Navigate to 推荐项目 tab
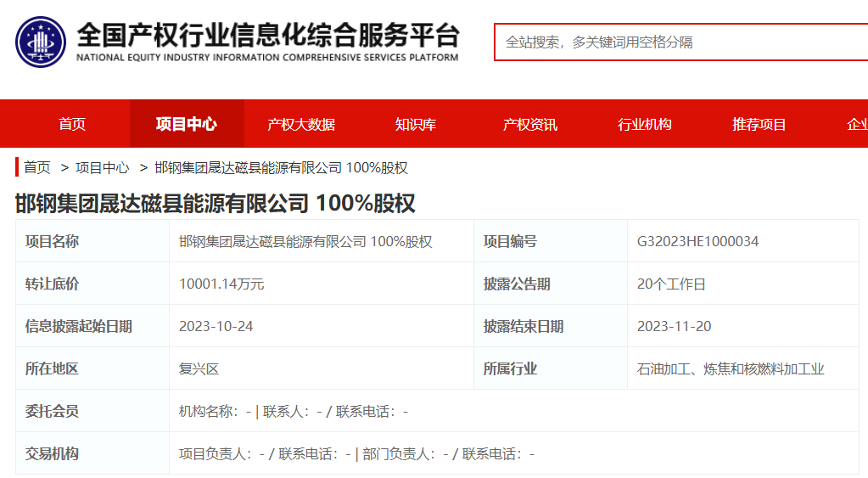The width and height of the screenshot is (868, 478). click(759, 124)
